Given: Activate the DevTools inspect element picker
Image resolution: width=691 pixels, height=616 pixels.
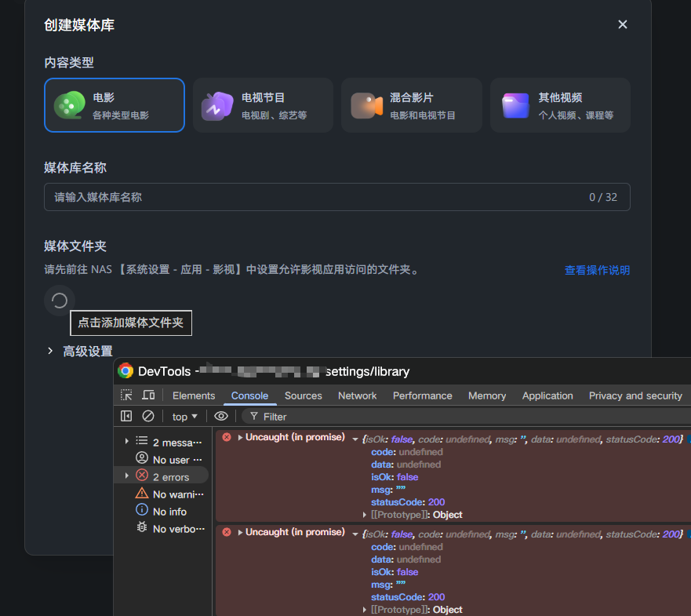Looking at the screenshot, I should pos(126,395).
